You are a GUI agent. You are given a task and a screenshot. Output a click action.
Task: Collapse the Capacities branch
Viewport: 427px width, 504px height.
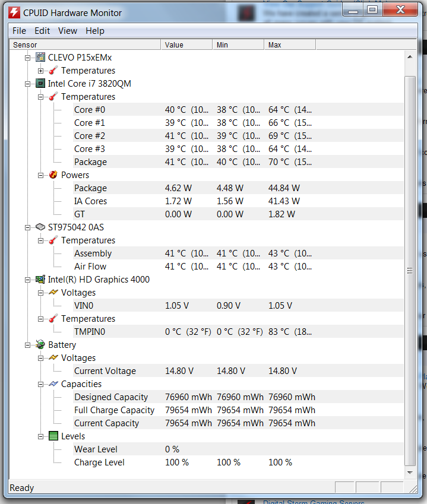40,384
